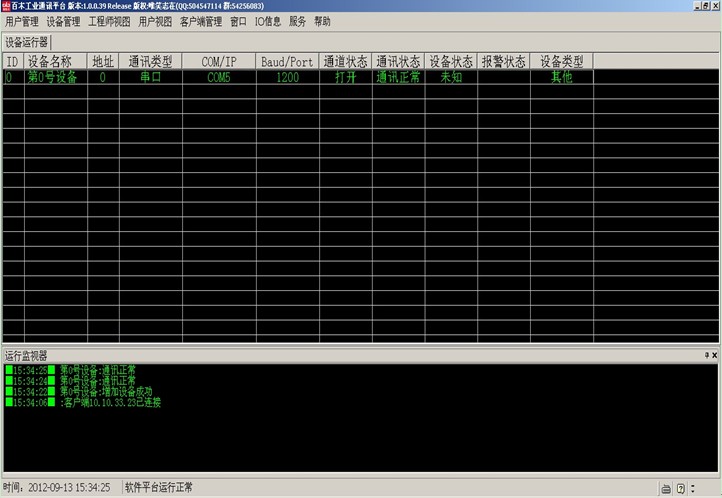Image resolution: width=722 pixels, height=498 pixels.
Task: Close the application window
Action: coord(715,6)
